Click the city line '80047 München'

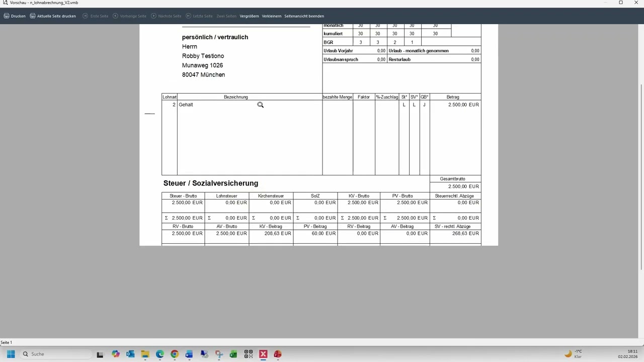coord(203,75)
